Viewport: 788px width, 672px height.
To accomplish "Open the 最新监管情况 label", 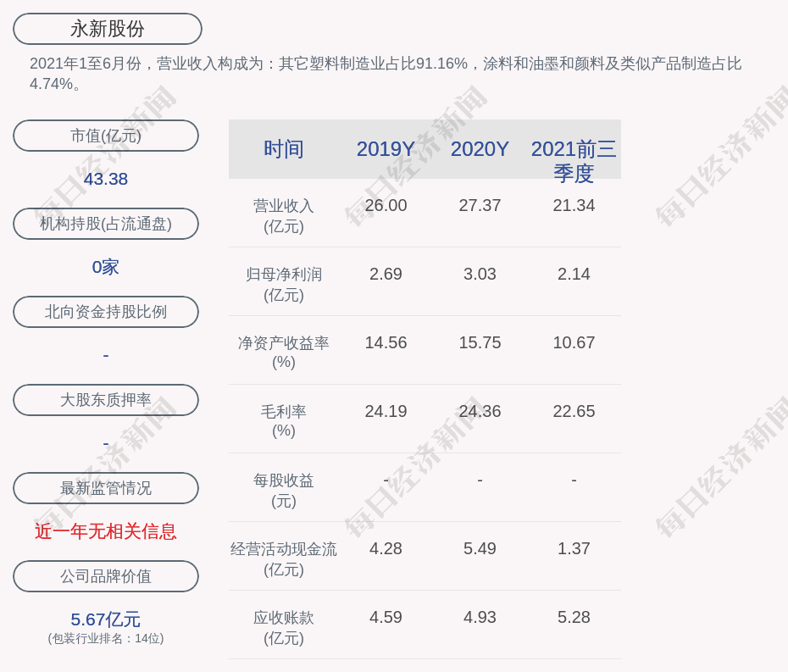I will pyautogui.click(x=106, y=488).
